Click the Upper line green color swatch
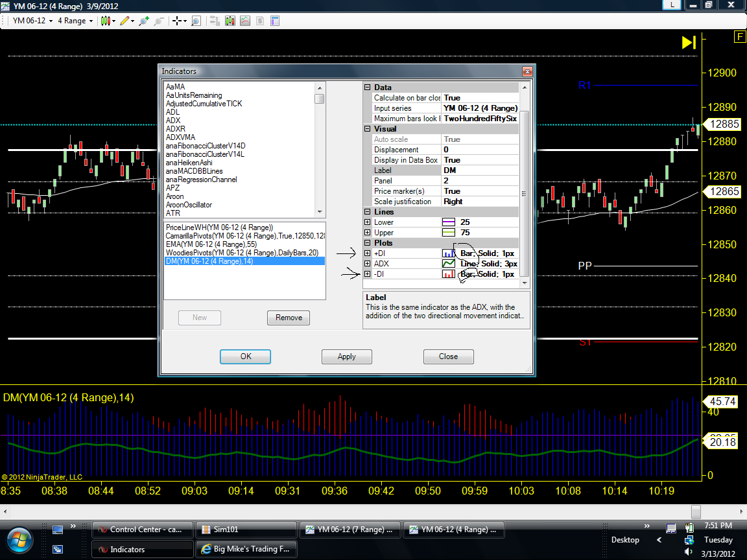The height and width of the screenshot is (560, 747). [448, 233]
